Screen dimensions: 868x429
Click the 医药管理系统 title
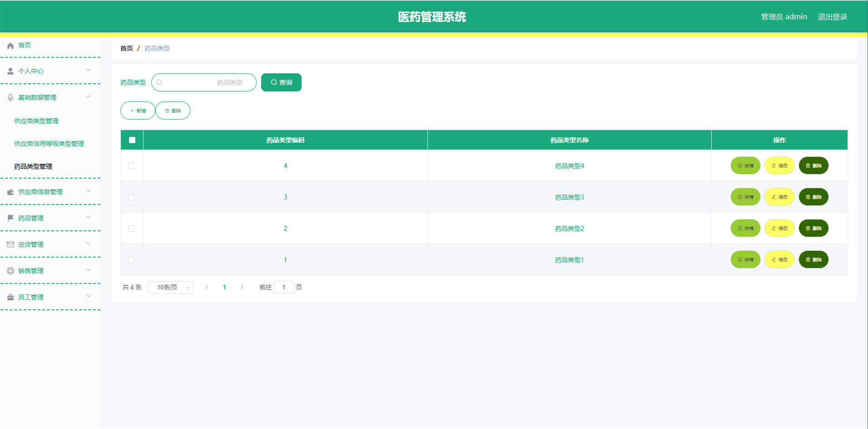pyautogui.click(x=432, y=17)
